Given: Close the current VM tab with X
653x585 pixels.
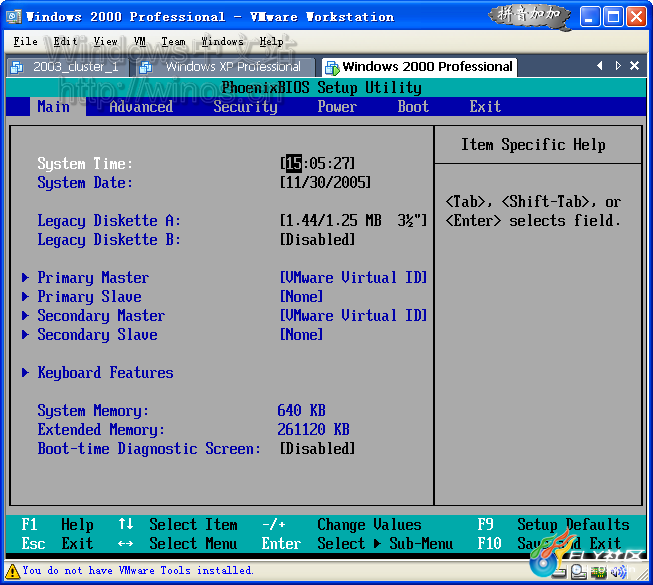Looking at the screenshot, I should [634, 66].
